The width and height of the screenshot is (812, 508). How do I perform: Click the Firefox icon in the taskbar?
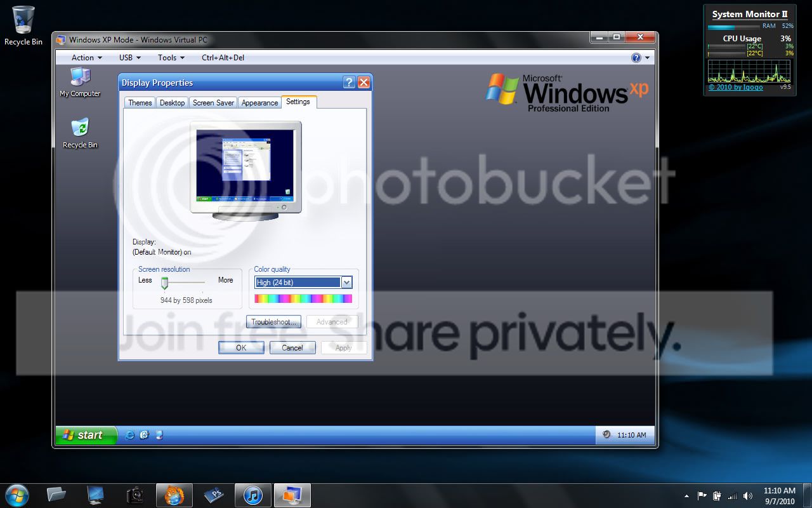point(174,495)
